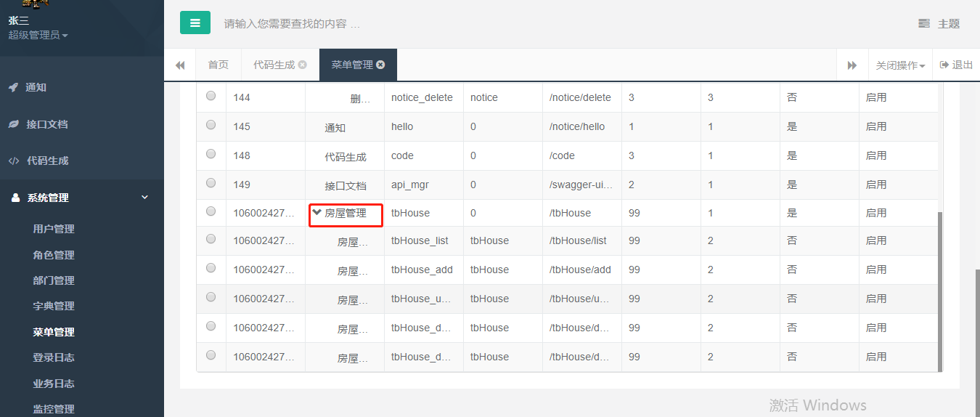This screenshot has height=417, width=980.
Task: Click the green hamburger menu toggle button
Action: pyautogui.click(x=195, y=23)
